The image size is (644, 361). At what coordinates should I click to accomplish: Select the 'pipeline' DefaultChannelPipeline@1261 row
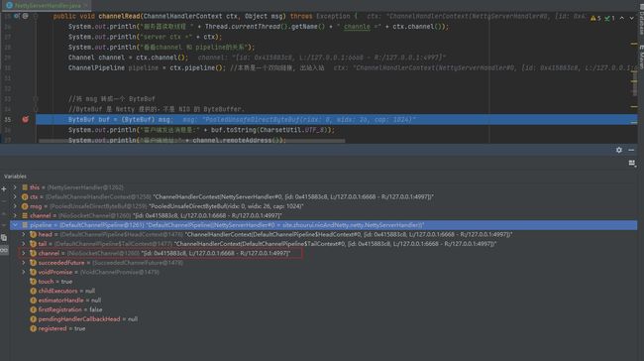[x=324, y=225]
